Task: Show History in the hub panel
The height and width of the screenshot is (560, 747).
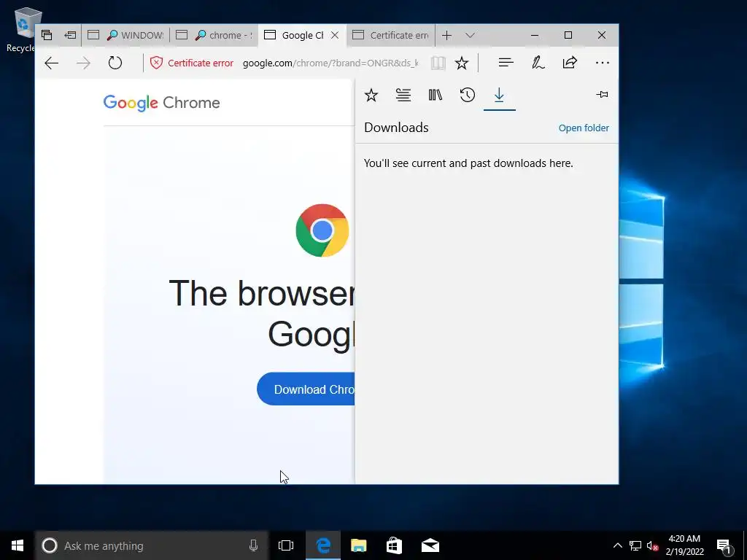Action: point(468,96)
